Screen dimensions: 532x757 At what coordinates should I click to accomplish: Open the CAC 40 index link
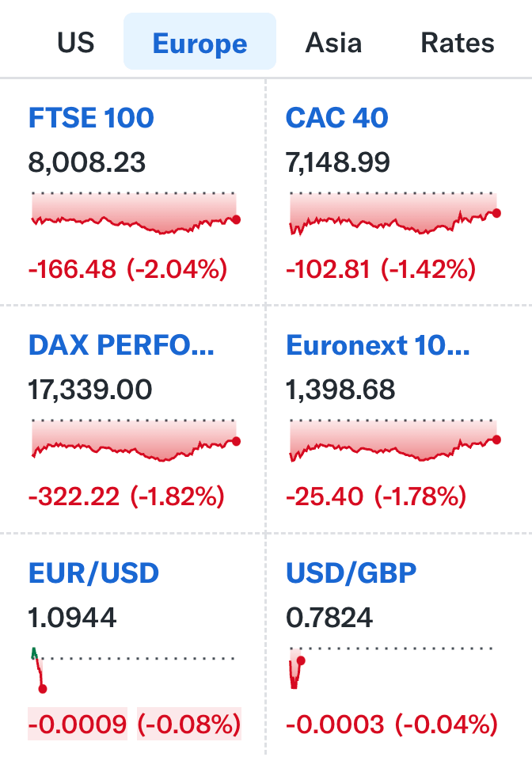[x=337, y=118]
